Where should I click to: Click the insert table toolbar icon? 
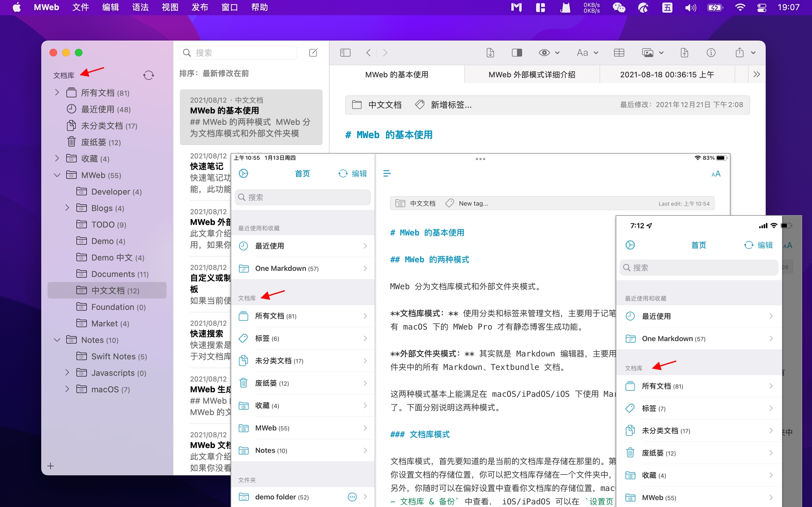coord(619,53)
